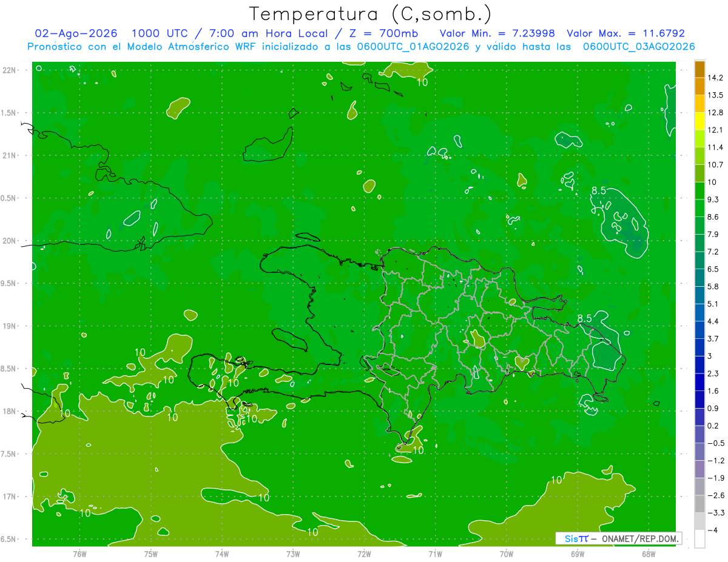This screenshot has width=728, height=562.
Task: Click the '1000 UTC' time text
Action: (158, 34)
